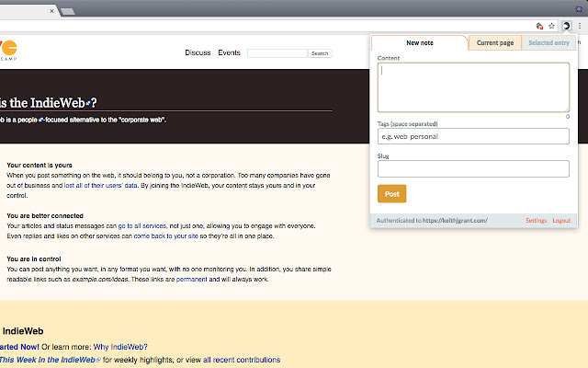Click 'You are in control' heading
Image resolution: width=588 pixels, height=368 pixels.
pos(34,259)
